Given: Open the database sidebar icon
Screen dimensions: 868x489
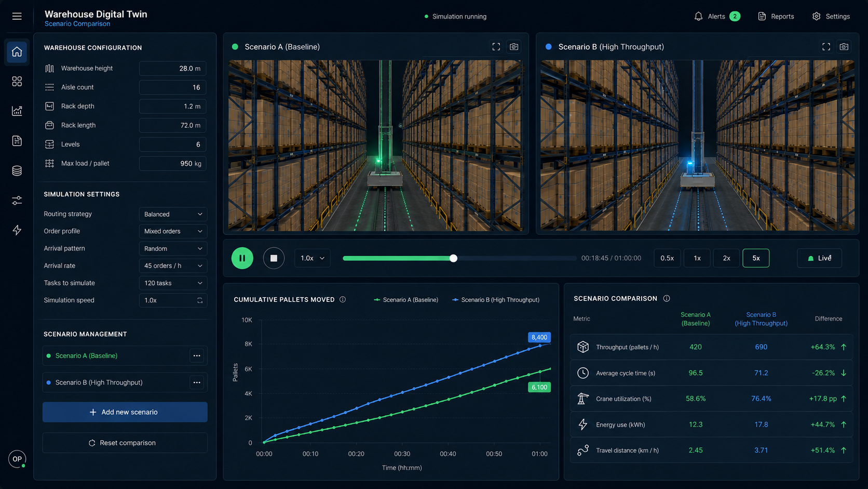Looking at the screenshot, I should pos(17,170).
